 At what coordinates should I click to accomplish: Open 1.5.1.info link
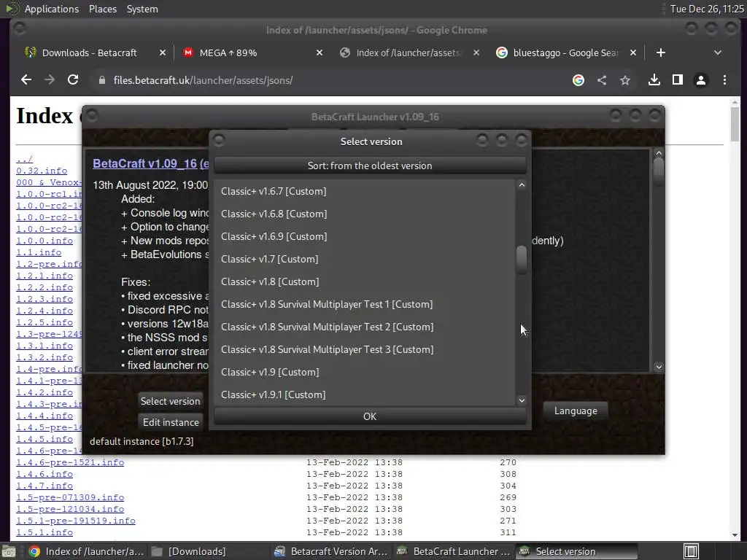(44, 532)
